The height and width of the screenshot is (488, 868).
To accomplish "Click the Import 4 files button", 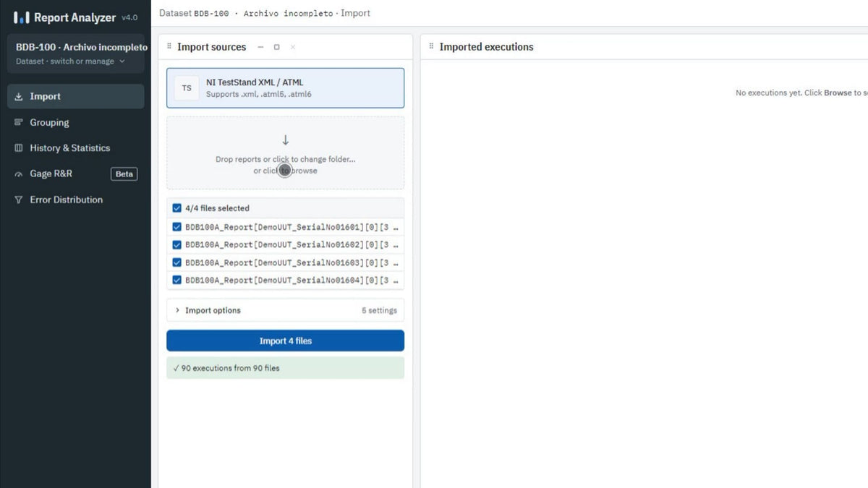I will (286, 341).
